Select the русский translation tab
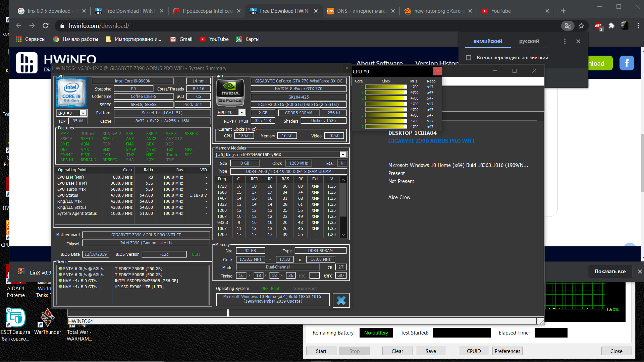This screenshot has height=362, width=644. click(529, 41)
